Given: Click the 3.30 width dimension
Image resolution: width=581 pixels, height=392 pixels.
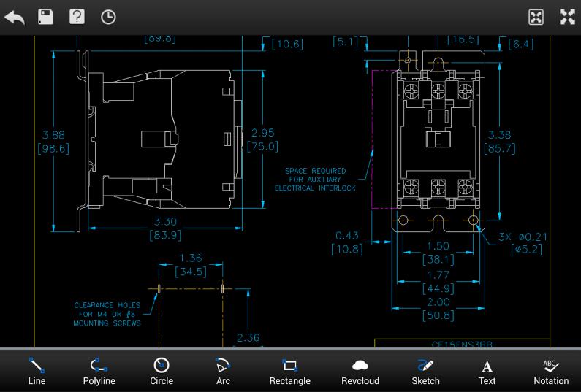Looking at the screenshot, I should 165,221.
